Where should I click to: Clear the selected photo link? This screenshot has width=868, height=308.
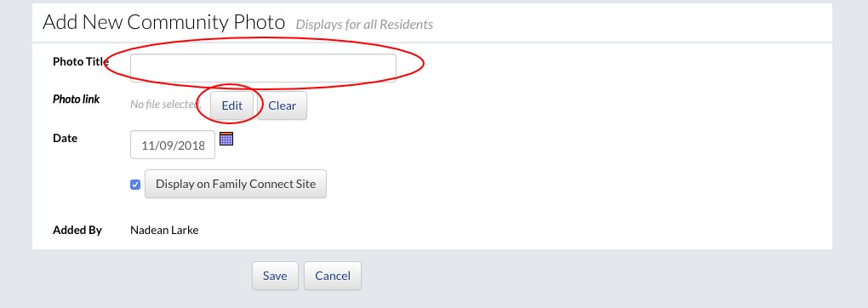pyautogui.click(x=283, y=106)
